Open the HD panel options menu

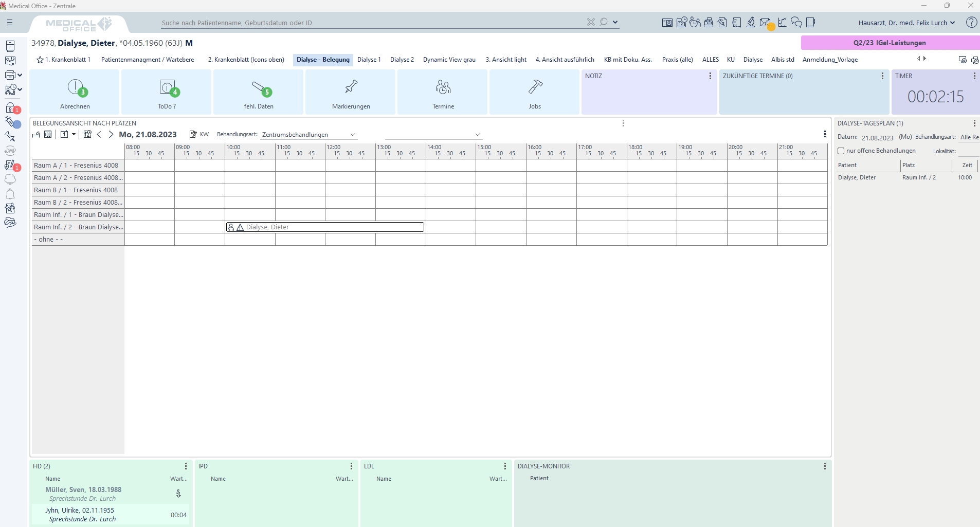(186, 466)
